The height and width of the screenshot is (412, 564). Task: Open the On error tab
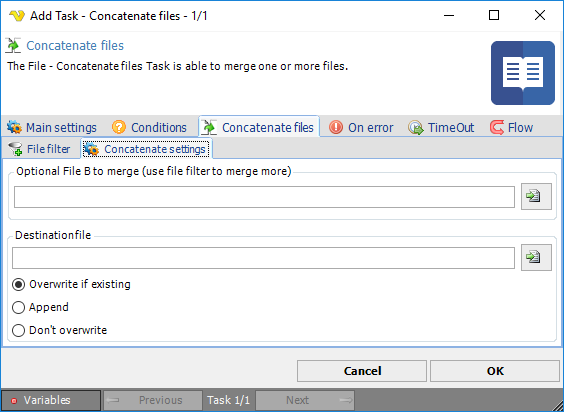tap(361, 127)
